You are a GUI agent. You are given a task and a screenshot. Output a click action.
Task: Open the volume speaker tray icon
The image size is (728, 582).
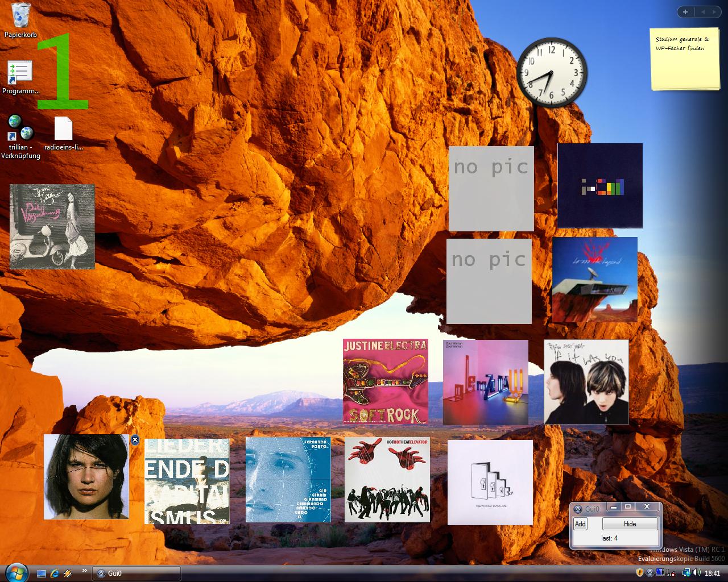696,573
